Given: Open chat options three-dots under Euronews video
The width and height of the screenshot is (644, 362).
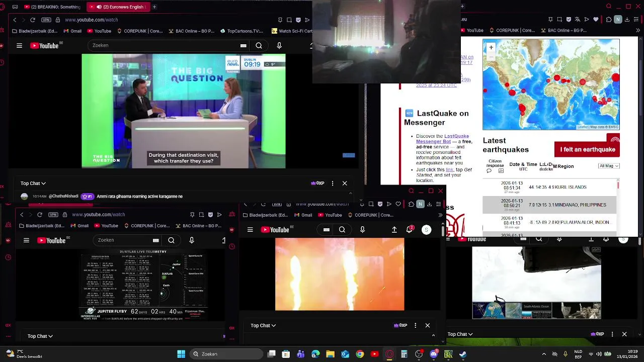Looking at the screenshot, I should pos(333,184).
